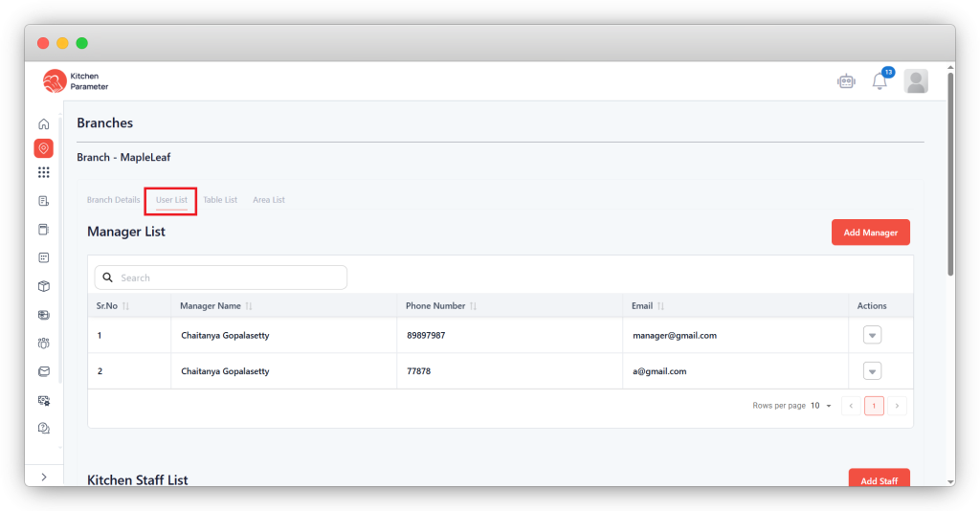The height and width of the screenshot is (511, 980).
Task: Click the red Branches location pin icon
Action: [x=43, y=148]
